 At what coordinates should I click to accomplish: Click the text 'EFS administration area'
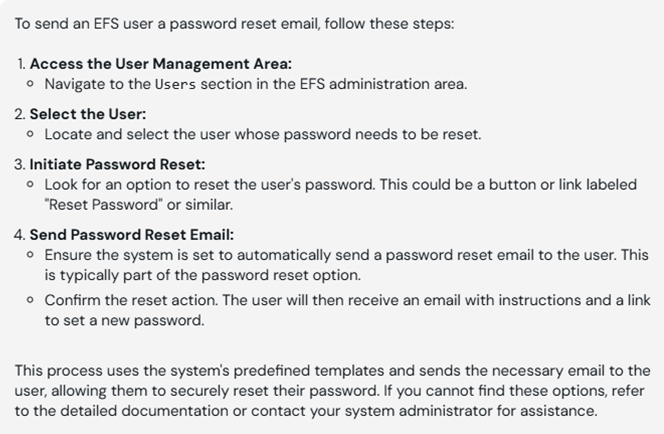click(x=382, y=84)
